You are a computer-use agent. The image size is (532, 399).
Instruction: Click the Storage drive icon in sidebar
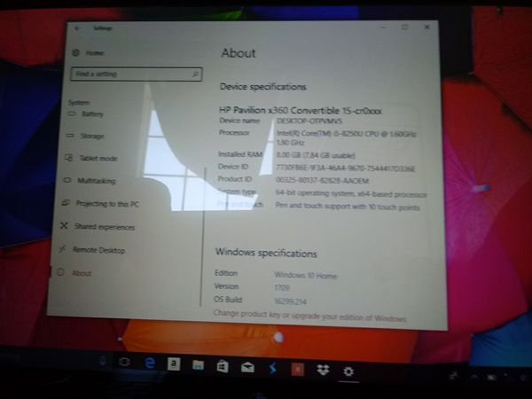click(x=70, y=136)
